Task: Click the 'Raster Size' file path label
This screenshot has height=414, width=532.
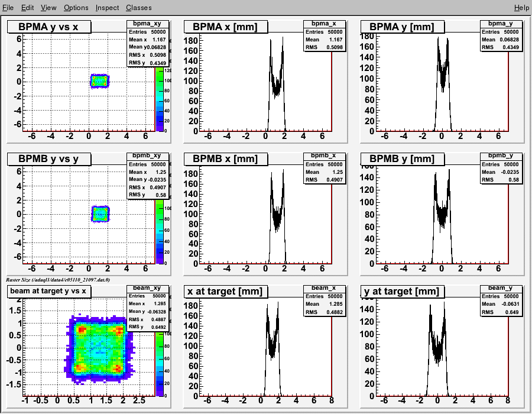Action: pos(58,280)
